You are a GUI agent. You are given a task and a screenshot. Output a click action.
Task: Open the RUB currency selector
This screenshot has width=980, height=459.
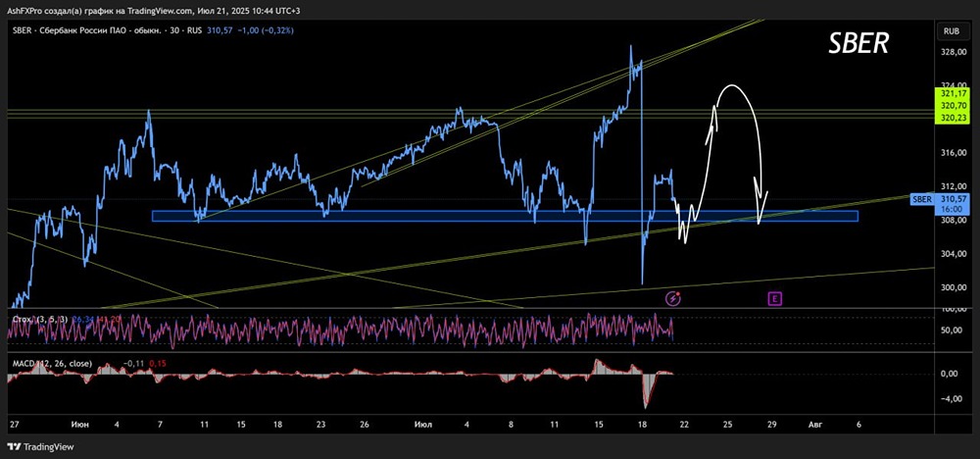point(951,30)
